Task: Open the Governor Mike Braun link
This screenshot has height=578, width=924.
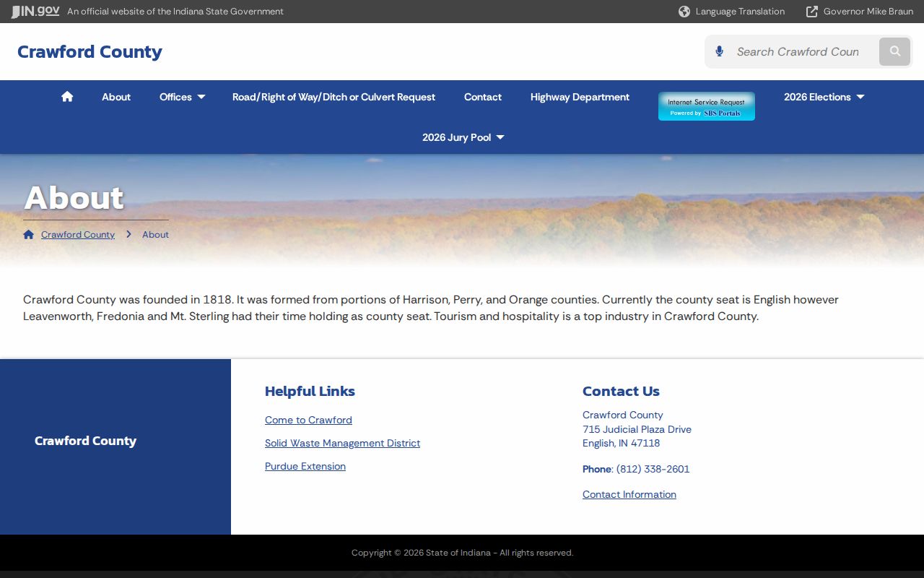Action: point(868,12)
